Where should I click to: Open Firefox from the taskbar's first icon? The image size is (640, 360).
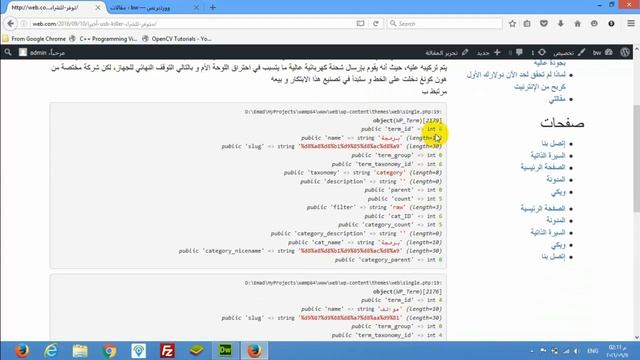[x=22, y=351]
